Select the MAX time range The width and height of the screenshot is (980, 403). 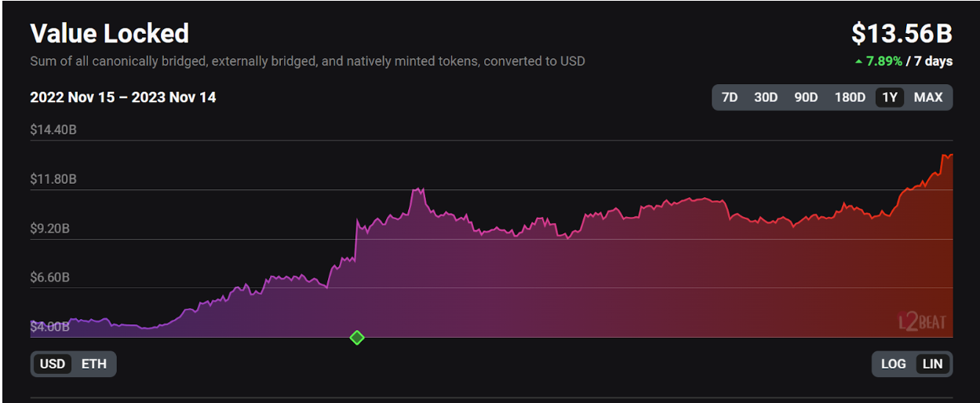pyautogui.click(x=928, y=97)
